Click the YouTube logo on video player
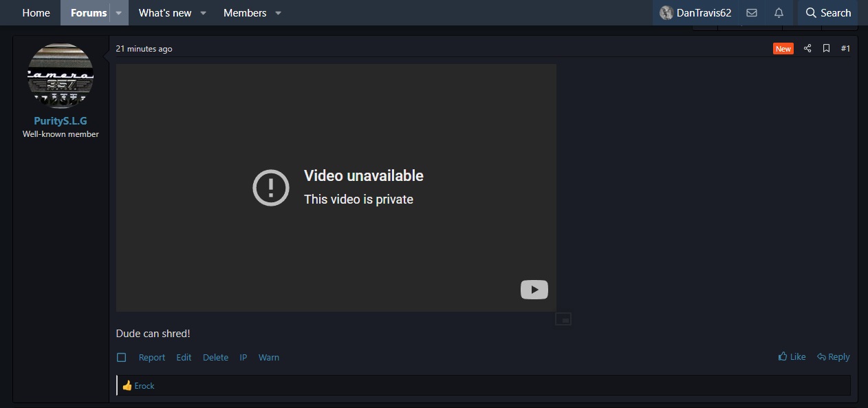This screenshot has width=868, height=408. (534, 290)
